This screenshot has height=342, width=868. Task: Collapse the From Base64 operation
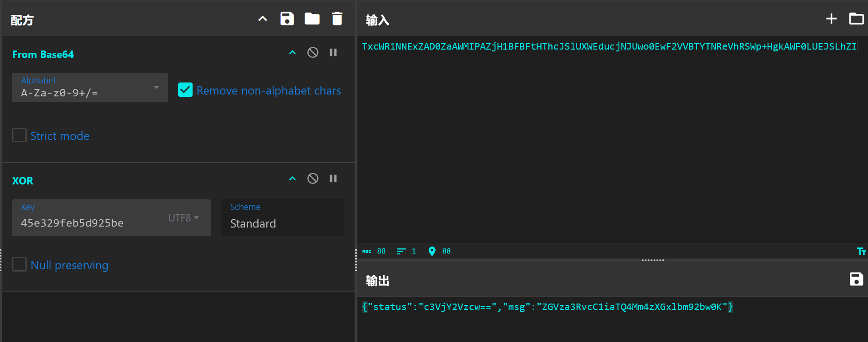pos(292,52)
